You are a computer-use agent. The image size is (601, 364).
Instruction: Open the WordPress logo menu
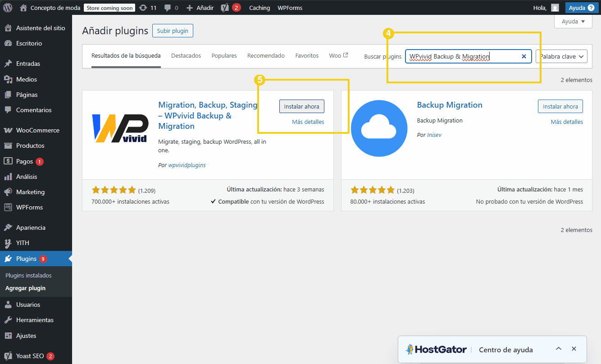pos(8,8)
